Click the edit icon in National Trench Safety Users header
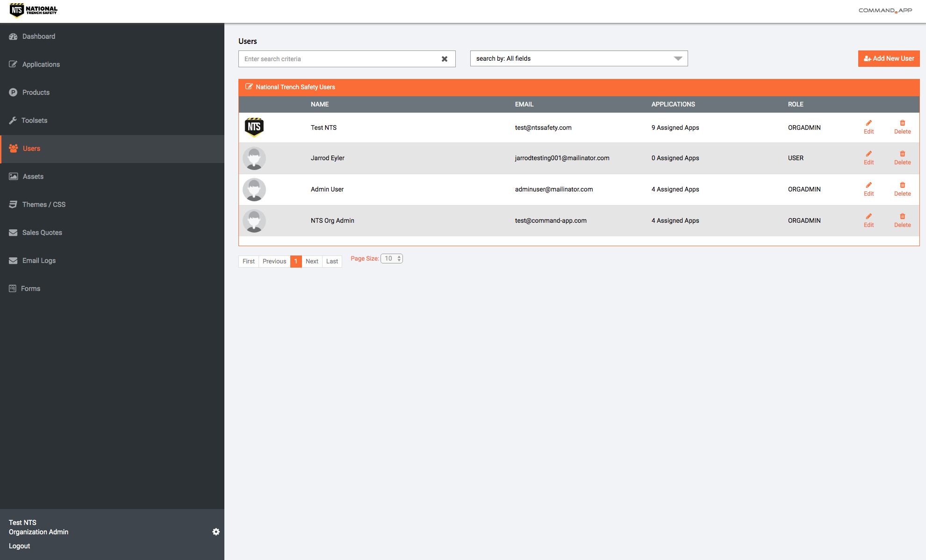The image size is (926, 560). pos(249,86)
